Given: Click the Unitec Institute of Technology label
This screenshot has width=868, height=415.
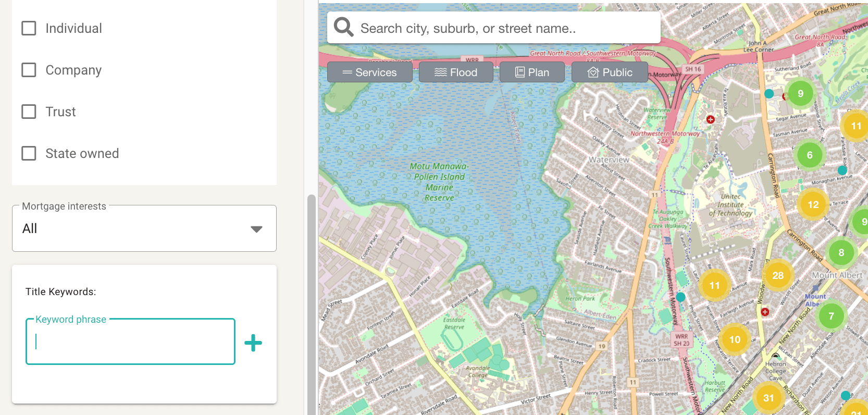Looking at the screenshot, I should (730, 205).
